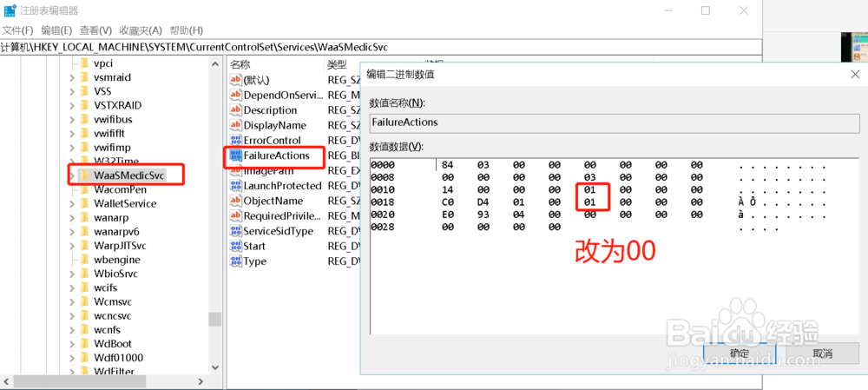Select the WarpJITSvc key
The width and height of the screenshot is (868, 390).
point(120,246)
